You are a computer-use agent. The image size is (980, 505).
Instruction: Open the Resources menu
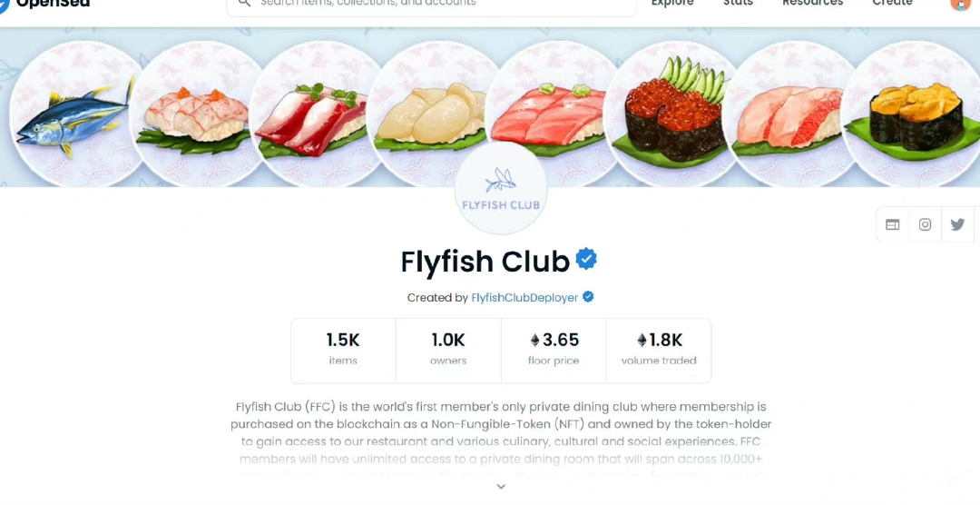(812, 3)
